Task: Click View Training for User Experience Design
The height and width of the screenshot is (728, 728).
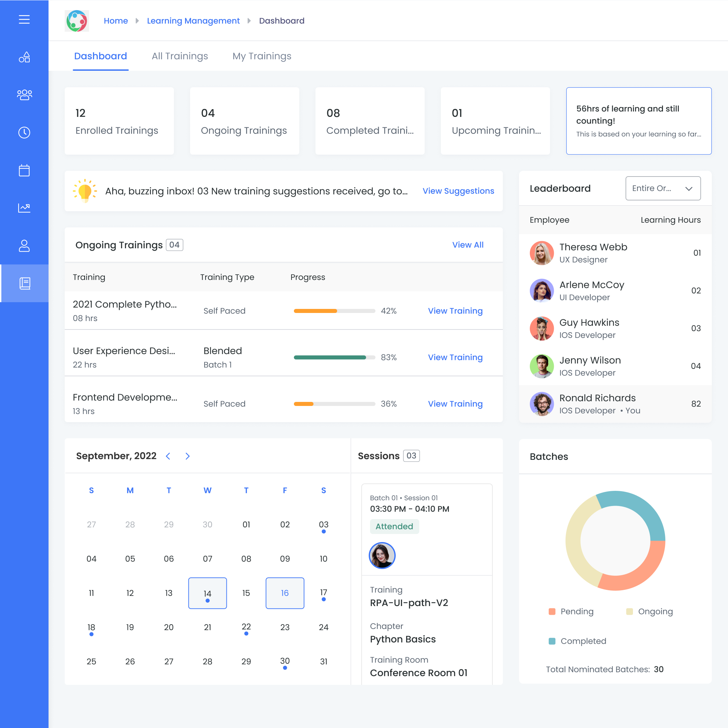Action: click(455, 357)
